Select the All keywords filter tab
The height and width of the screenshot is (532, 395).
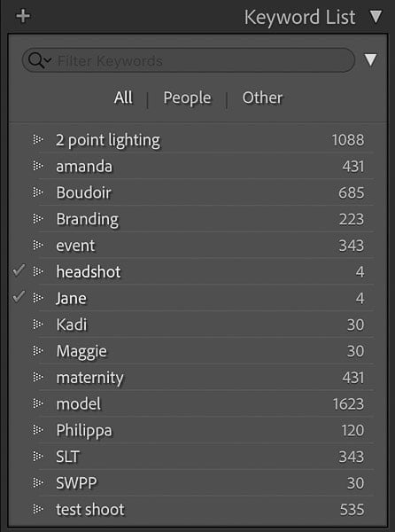(123, 98)
